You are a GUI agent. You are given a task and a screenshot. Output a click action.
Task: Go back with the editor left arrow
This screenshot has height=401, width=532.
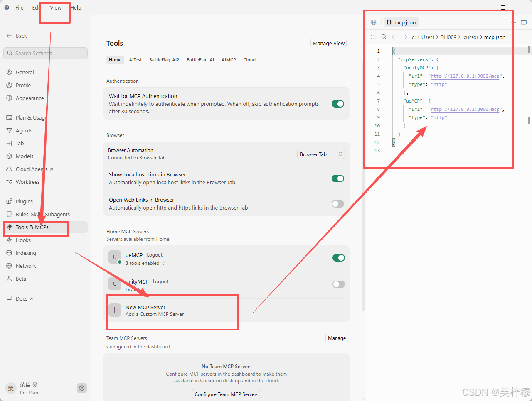click(x=394, y=37)
